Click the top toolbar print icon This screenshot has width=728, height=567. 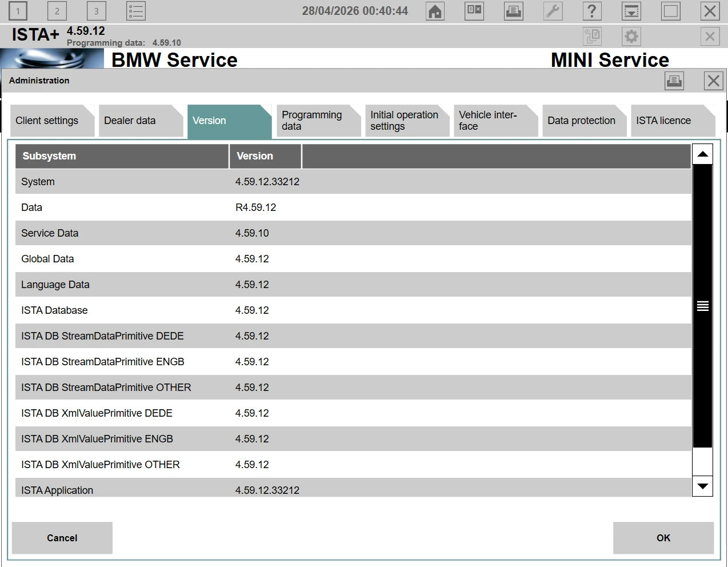pyautogui.click(x=514, y=11)
